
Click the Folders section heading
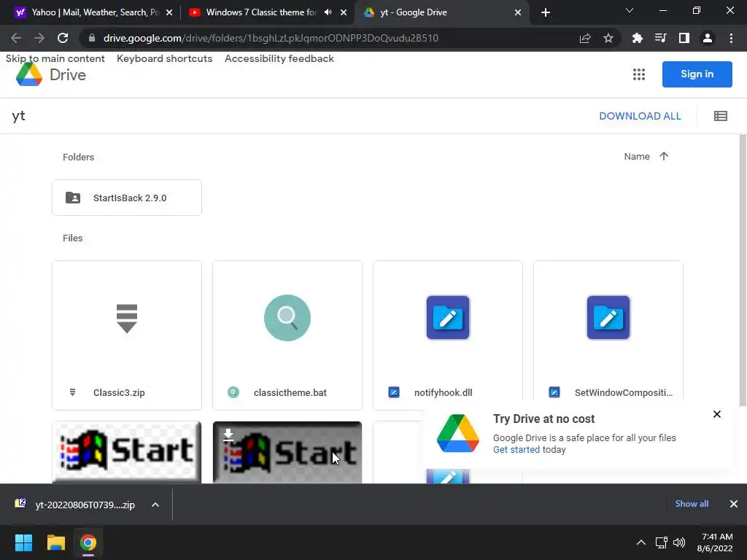[78, 157]
